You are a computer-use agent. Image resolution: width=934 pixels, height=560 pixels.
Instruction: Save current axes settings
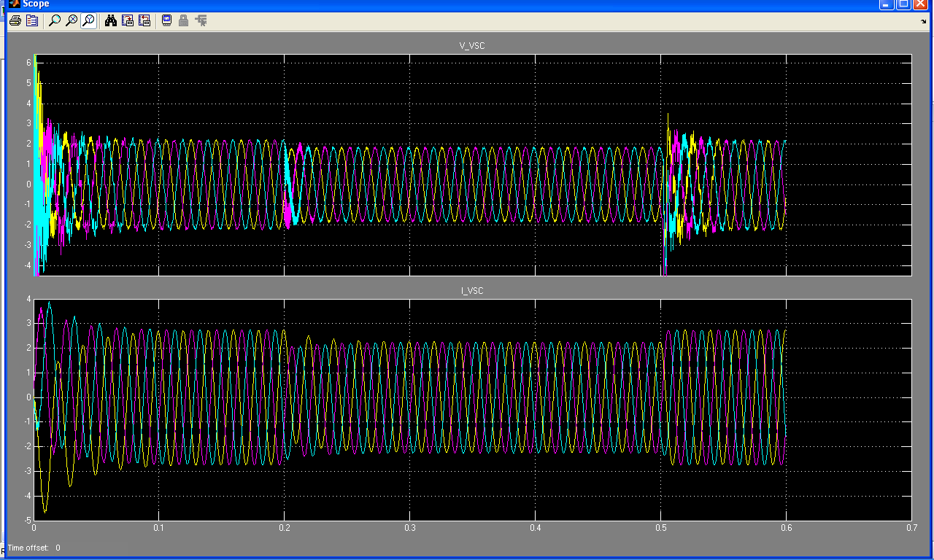pyautogui.click(x=128, y=20)
